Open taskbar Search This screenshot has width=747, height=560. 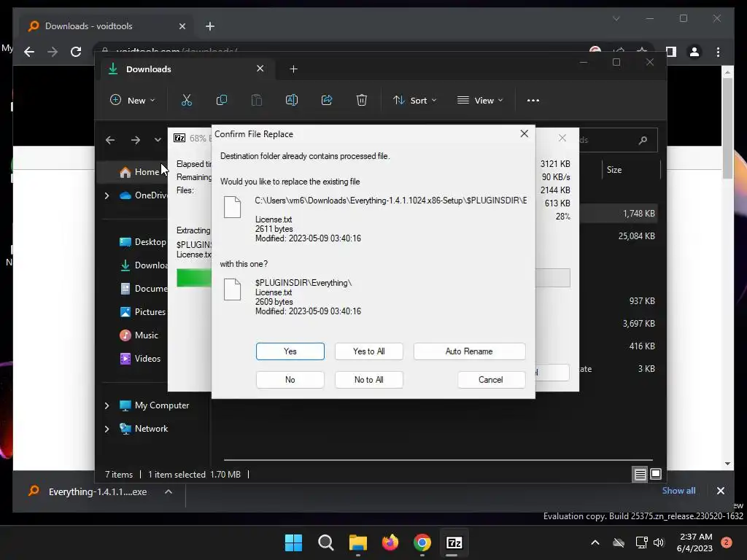(x=326, y=542)
